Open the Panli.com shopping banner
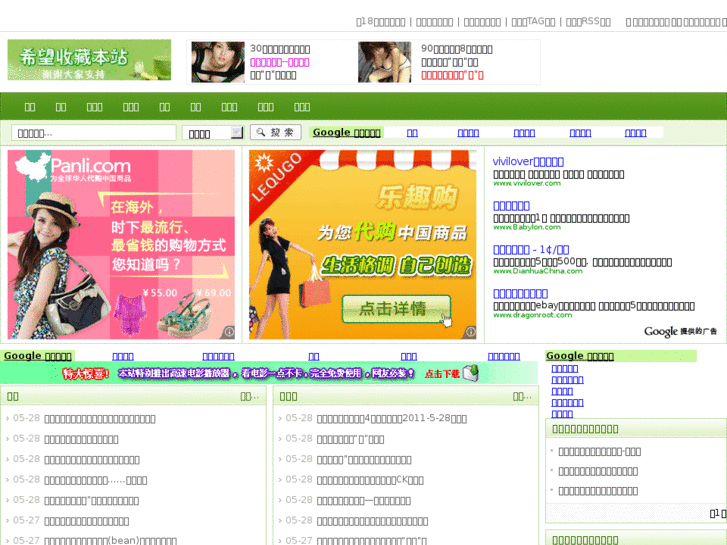Viewport: 727px width, 545px height. click(121, 244)
